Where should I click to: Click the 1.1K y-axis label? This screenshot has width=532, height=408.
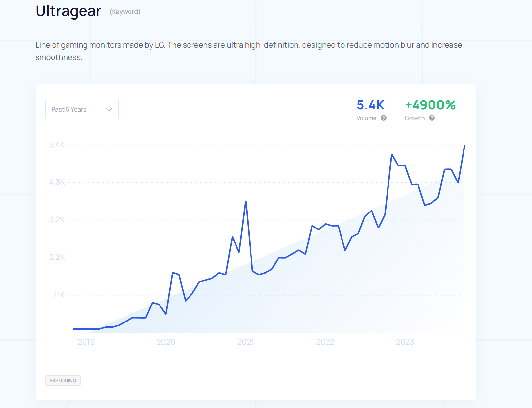coord(59,295)
